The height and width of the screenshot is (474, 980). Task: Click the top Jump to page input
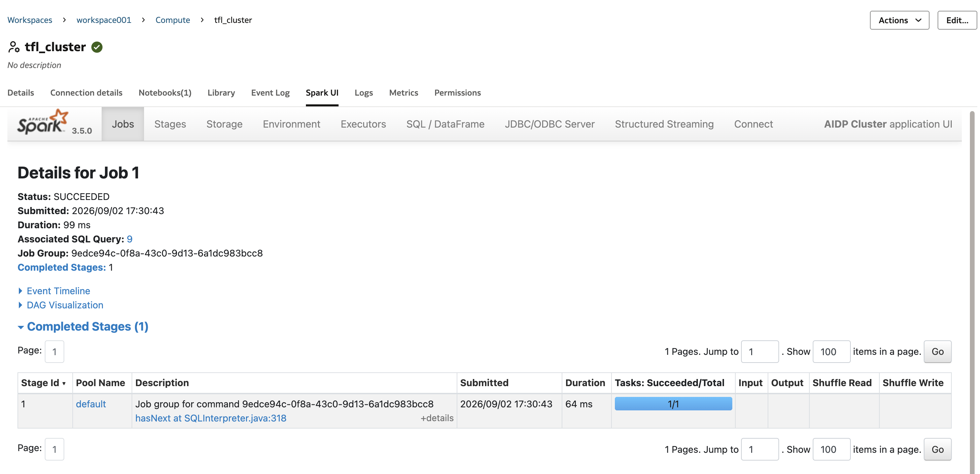coord(760,351)
